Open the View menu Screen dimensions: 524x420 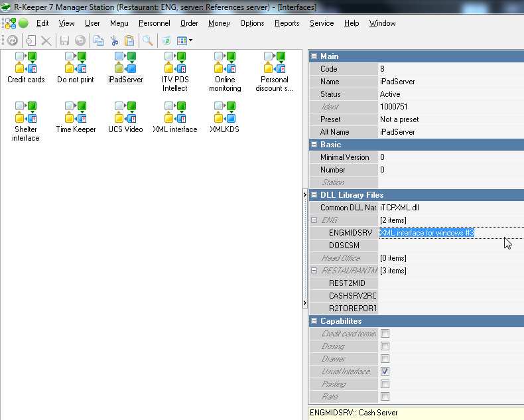pyautogui.click(x=66, y=23)
